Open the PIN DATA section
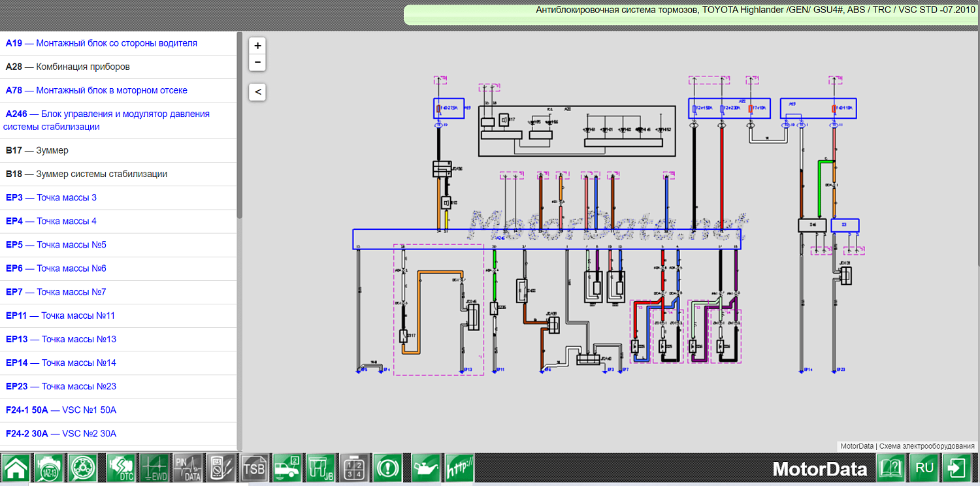This screenshot has width=980, height=486. click(188, 468)
